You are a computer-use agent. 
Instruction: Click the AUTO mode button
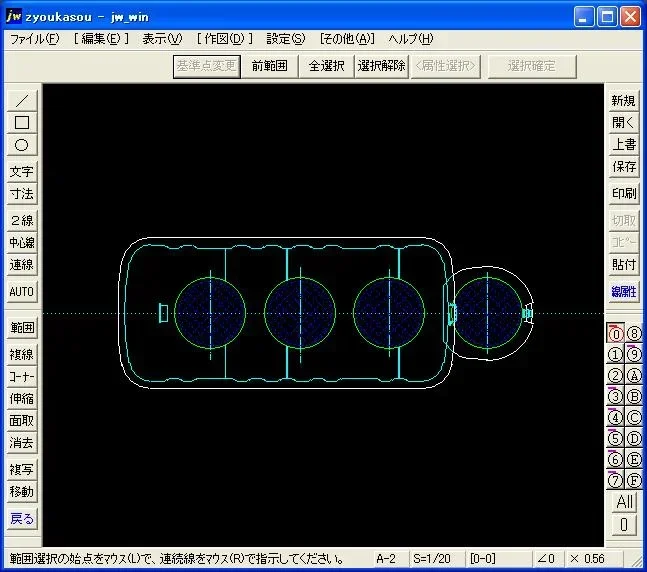(22, 292)
